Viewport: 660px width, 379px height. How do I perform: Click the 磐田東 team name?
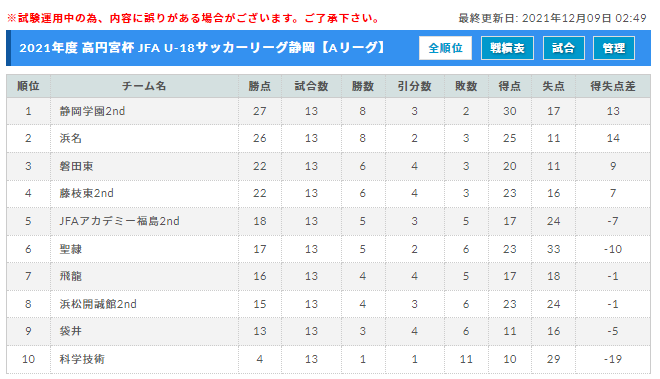(x=76, y=166)
